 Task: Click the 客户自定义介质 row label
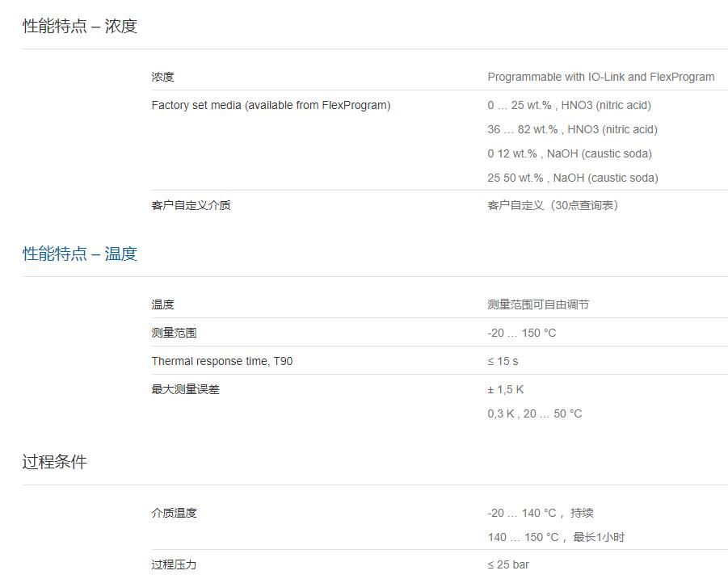tap(191, 205)
